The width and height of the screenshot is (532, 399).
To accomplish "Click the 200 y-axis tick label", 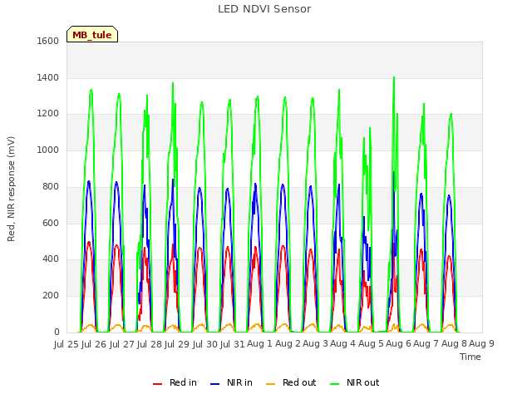I will point(51,296).
